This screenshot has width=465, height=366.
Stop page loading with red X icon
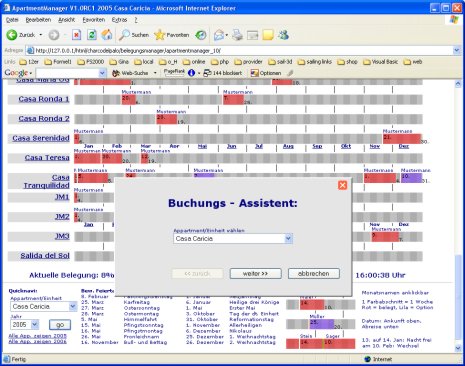(77, 35)
